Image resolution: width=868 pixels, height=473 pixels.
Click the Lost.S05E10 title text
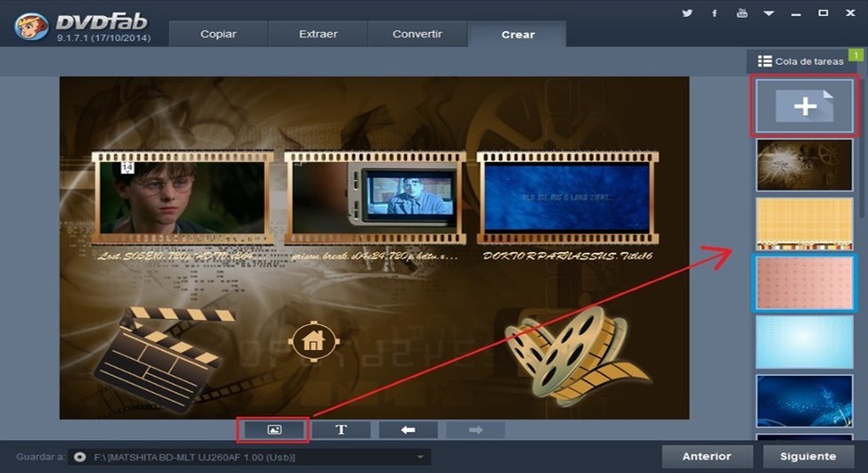click(175, 256)
